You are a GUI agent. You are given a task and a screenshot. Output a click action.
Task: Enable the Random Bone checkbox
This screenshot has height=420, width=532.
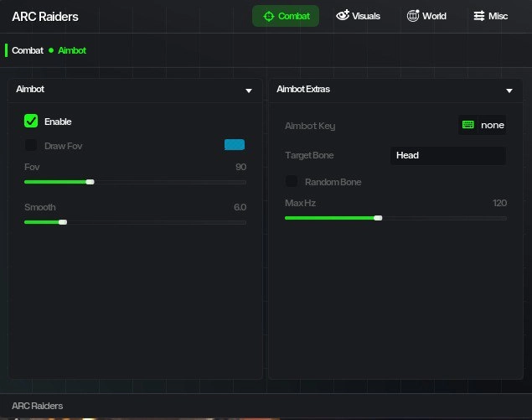click(x=292, y=182)
